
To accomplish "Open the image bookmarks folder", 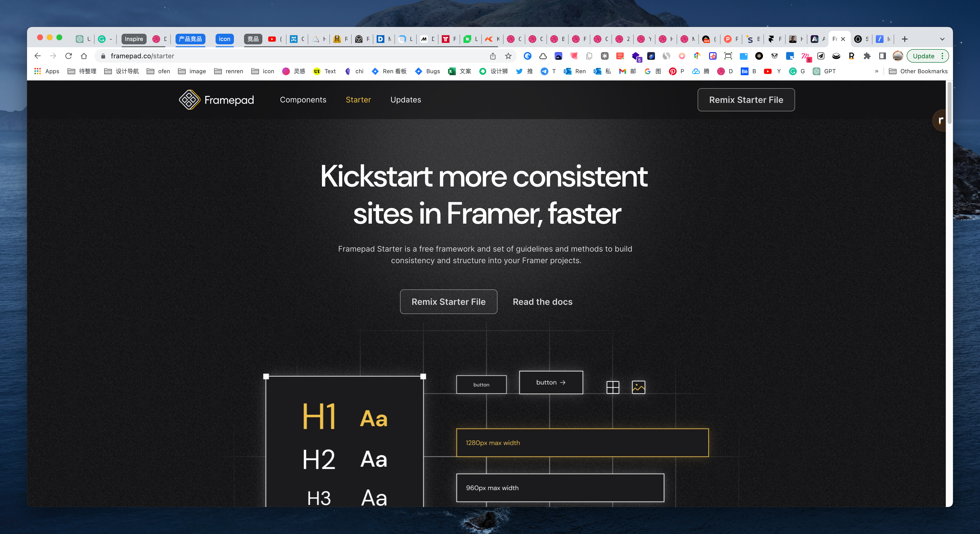I will 192,71.
